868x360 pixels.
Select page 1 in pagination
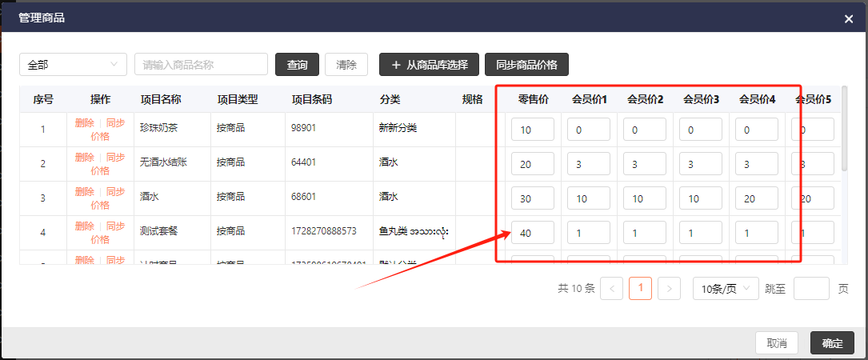[x=640, y=288]
